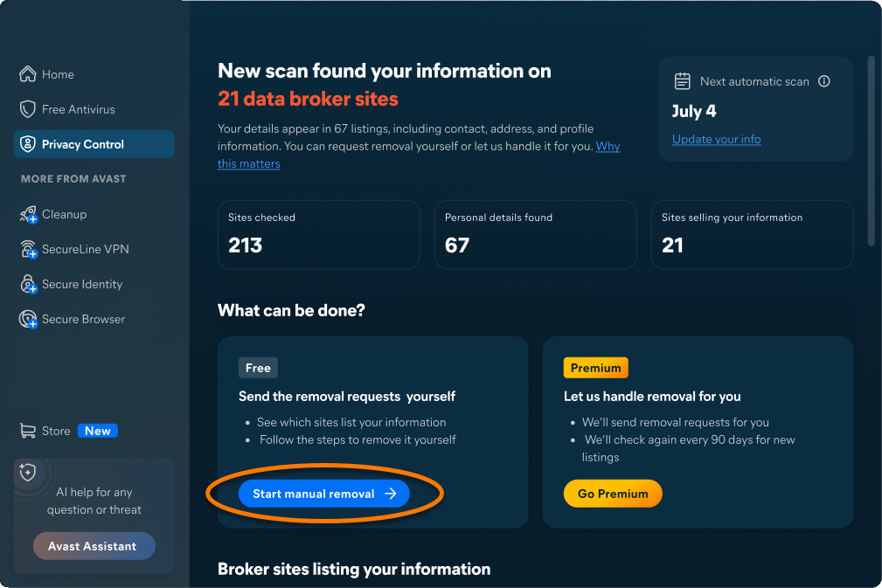Follow the Update your info link
Viewport: 882px width, 588px height.
(716, 139)
